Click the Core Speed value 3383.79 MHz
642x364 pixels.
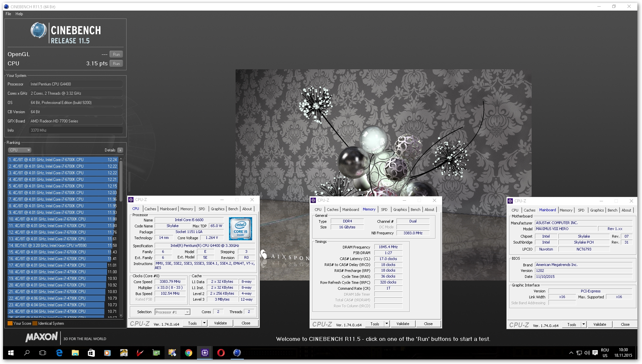170,282
